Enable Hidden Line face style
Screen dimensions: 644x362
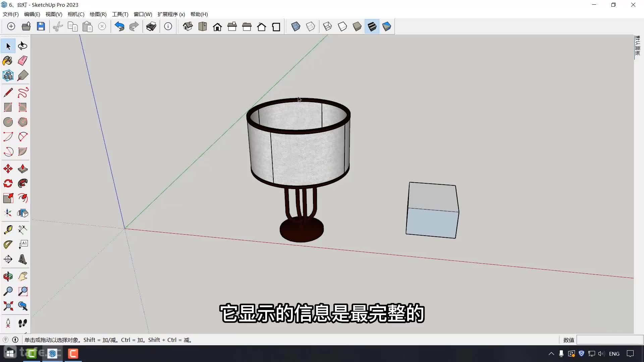pos(342,26)
